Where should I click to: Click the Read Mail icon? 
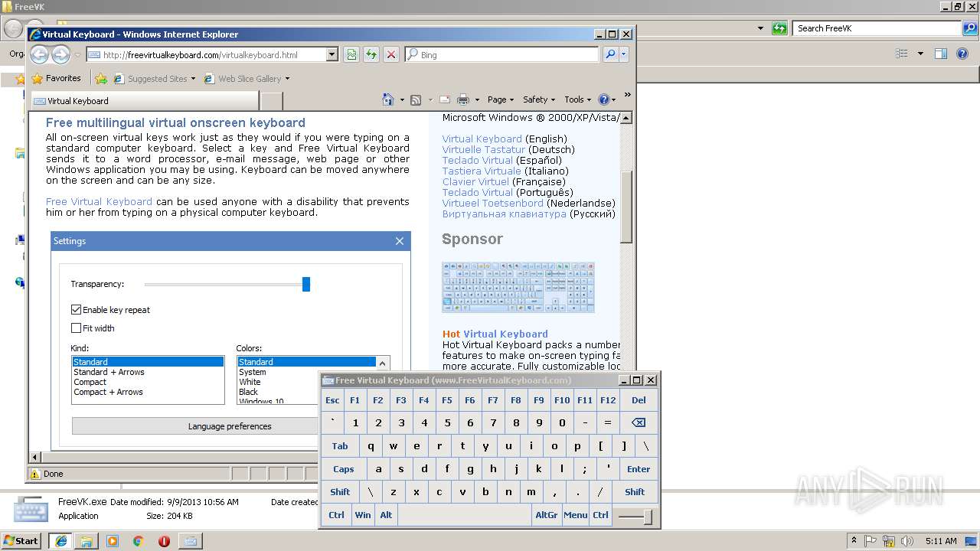point(444,99)
